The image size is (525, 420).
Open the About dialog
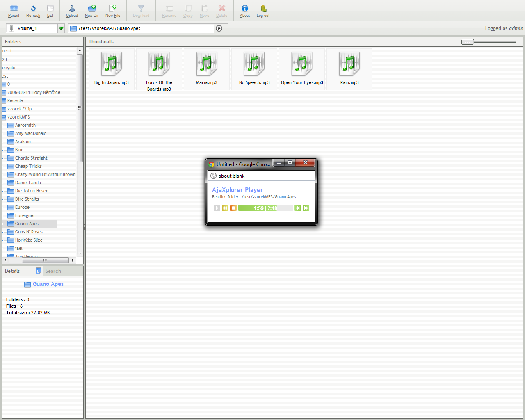coord(245,11)
